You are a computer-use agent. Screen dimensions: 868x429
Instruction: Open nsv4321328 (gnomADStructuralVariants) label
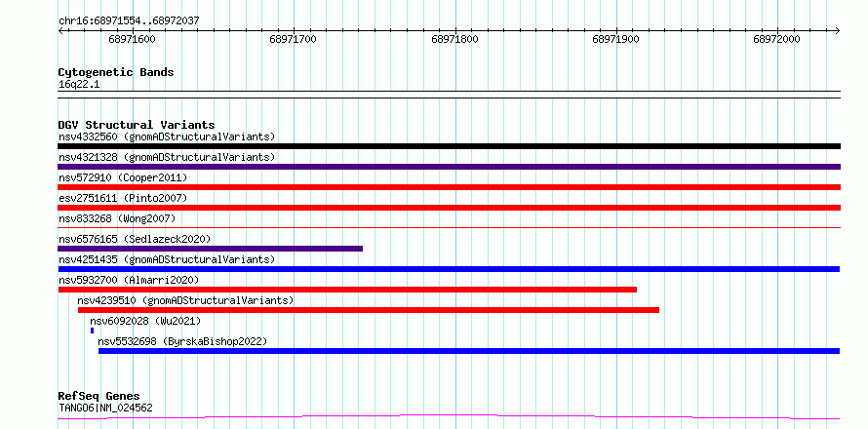(167, 157)
